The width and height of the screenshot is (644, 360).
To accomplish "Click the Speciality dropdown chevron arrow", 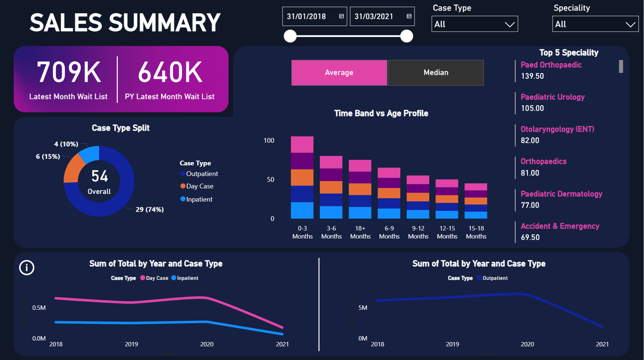I will pos(630,25).
